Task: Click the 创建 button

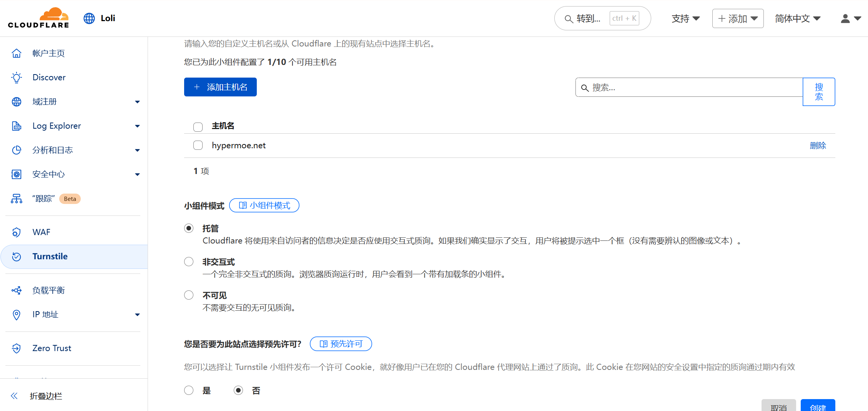Action: [x=818, y=406]
